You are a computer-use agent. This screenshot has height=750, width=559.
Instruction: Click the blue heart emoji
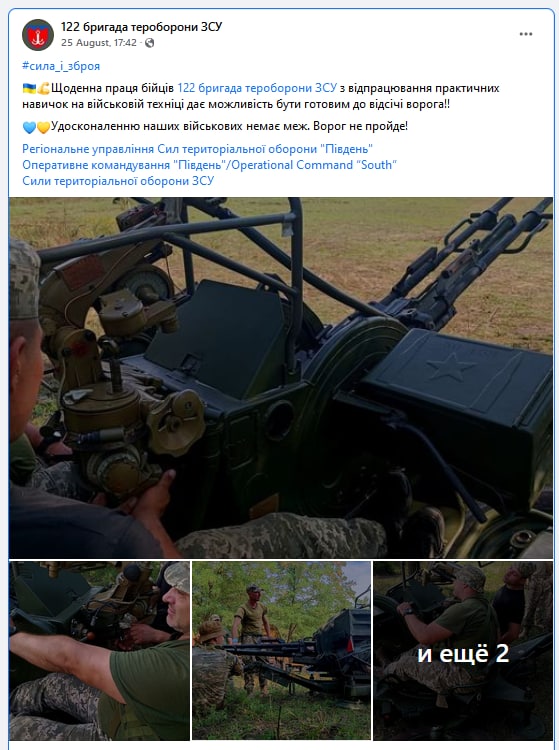tap(29, 127)
